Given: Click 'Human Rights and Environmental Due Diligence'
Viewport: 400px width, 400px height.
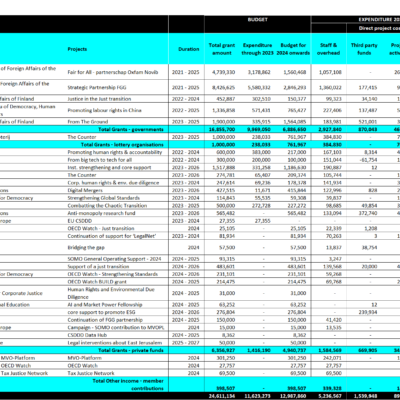Looking at the screenshot, I should tap(111, 293).
